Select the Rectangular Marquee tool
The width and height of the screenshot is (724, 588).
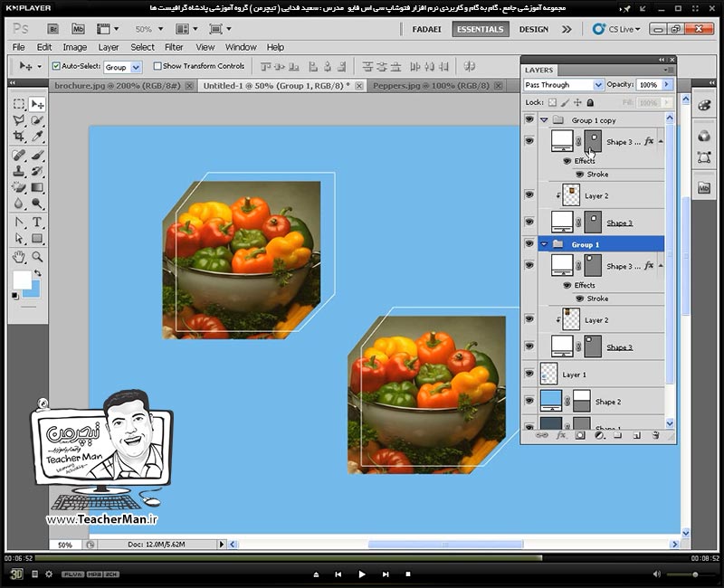tap(19, 104)
